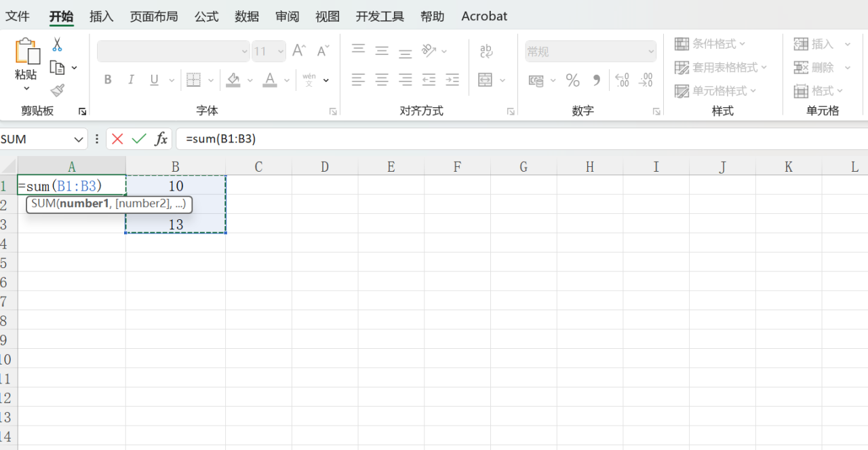Switch to the 页面布局 tab

tap(154, 16)
